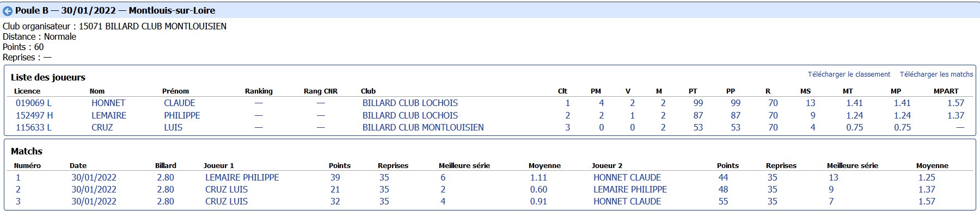Open match number 2 row
This screenshot has height=211, width=980.
[490, 189]
